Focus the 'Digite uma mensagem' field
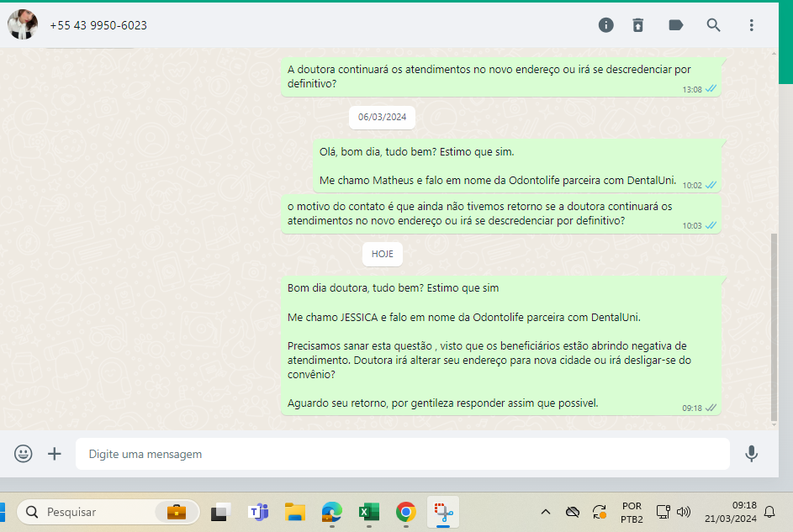Screen dimensions: 793x532 pos(404,454)
